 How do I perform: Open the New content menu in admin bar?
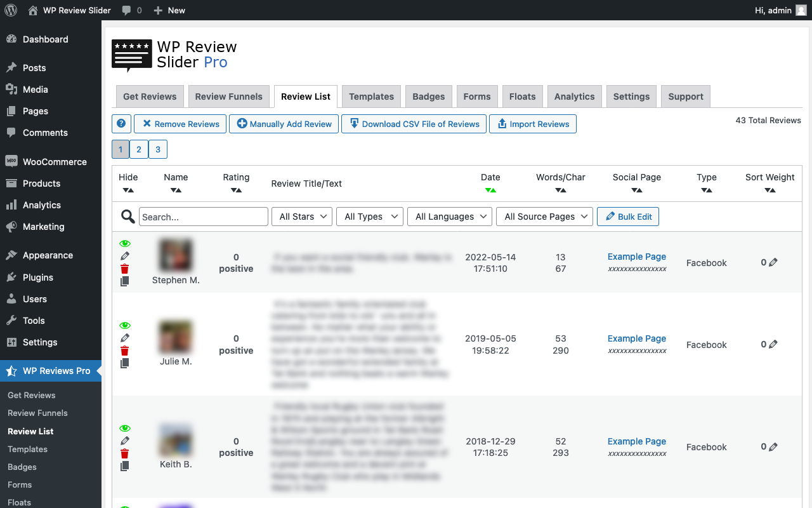pos(169,10)
